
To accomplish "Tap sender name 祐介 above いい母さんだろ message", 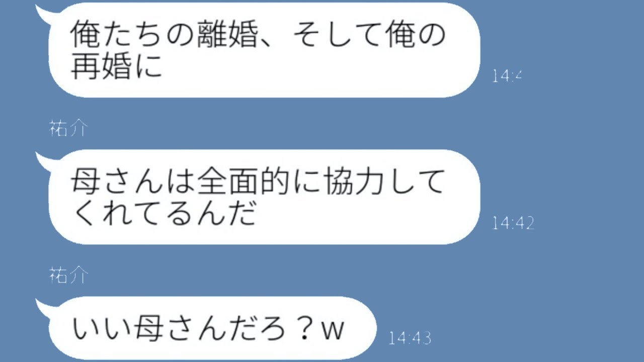I will click(x=68, y=276).
